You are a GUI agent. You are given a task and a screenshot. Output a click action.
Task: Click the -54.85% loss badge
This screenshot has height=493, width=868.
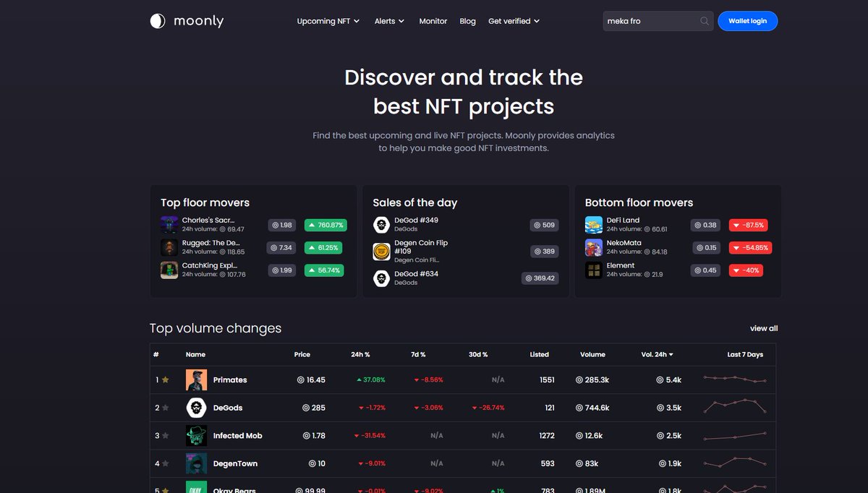coord(750,247)
